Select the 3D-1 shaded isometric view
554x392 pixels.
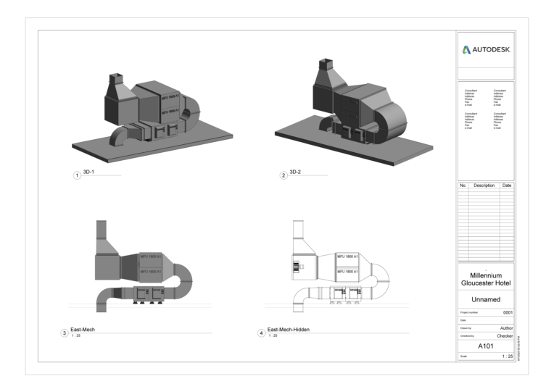pyautogui.click(x=152, y=118)
